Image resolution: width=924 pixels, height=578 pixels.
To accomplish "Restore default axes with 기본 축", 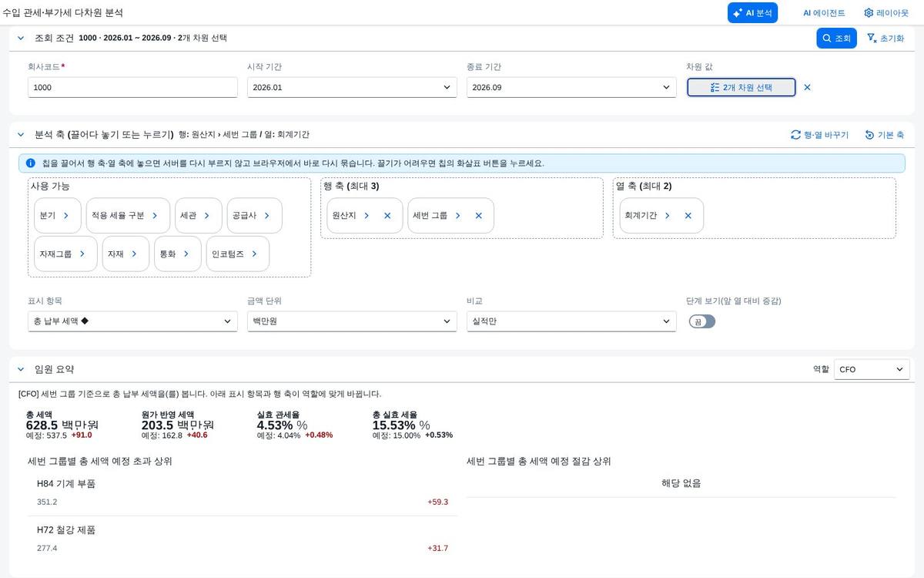I will click(884, 134).
